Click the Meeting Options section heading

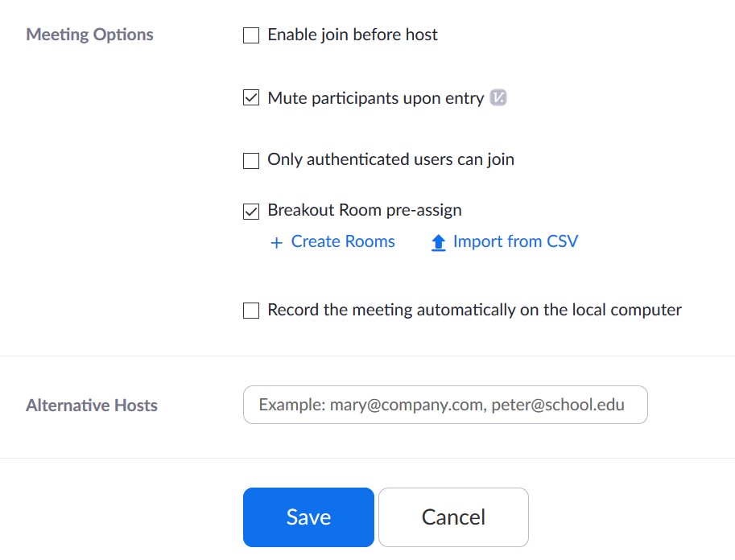(x=89, y=35)
